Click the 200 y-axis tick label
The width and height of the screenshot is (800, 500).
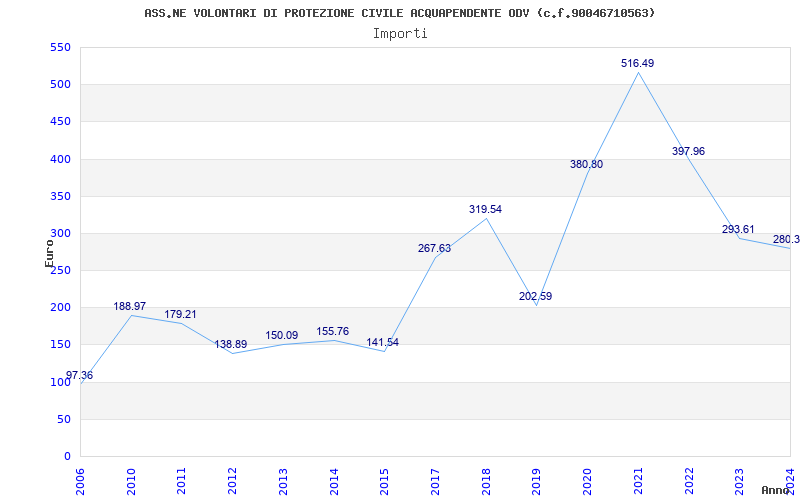coord(60,308)
